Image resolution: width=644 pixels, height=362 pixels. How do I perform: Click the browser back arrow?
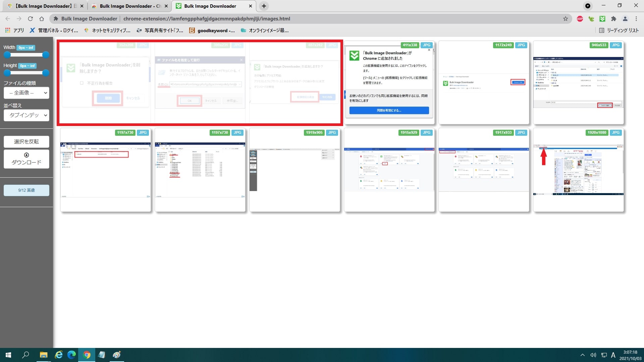8,19
